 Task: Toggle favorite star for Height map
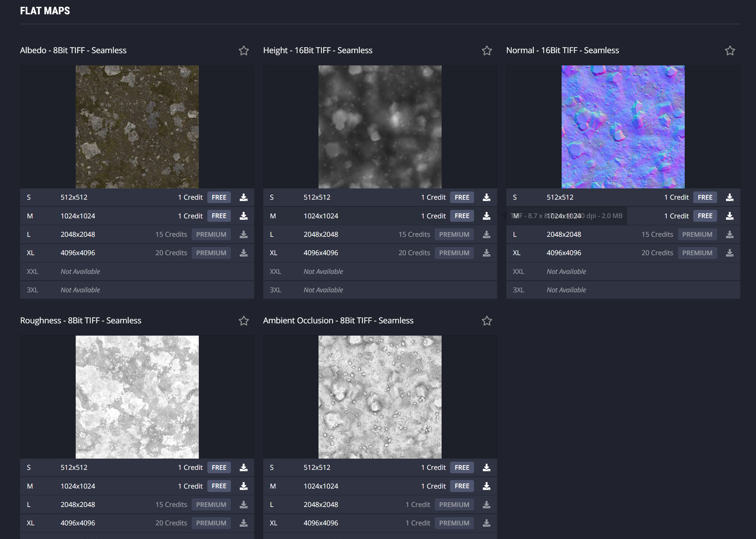point(487,51)
